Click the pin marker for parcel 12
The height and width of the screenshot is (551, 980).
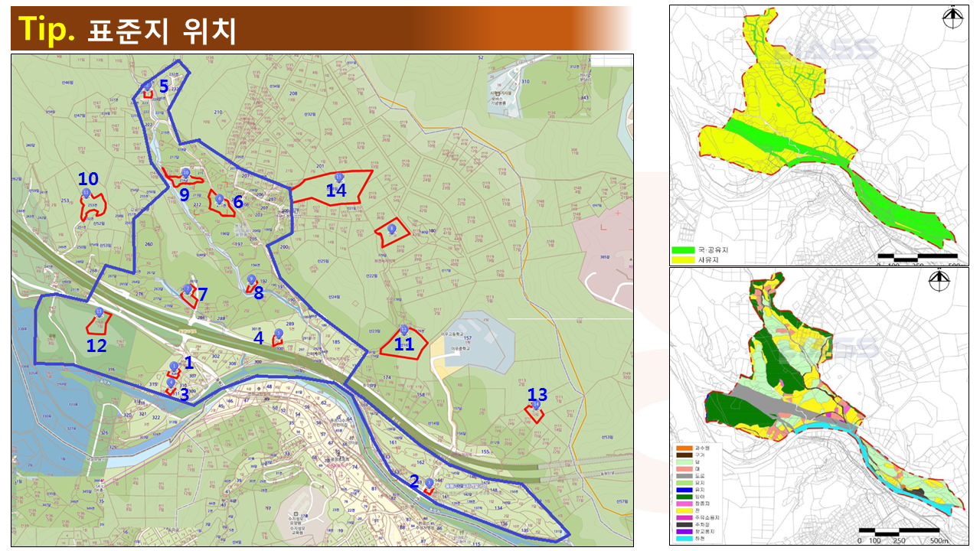pyautogui.click(x=99, y=313)
